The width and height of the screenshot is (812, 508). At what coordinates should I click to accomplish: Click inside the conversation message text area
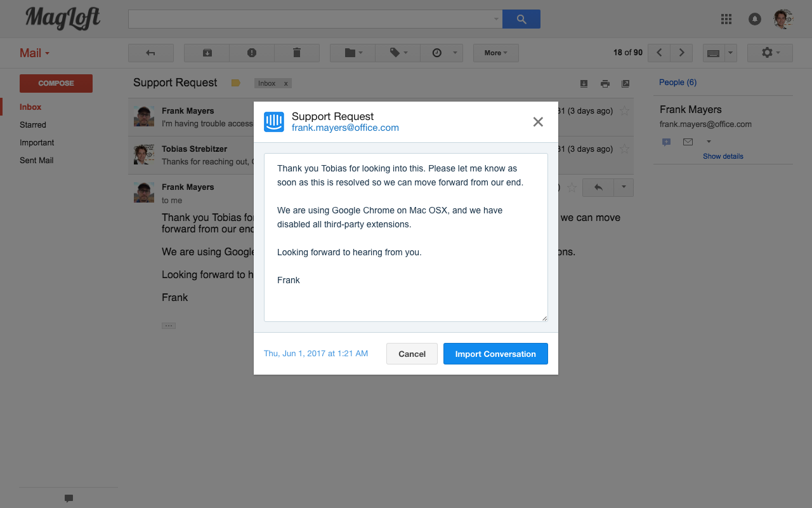pyautogui.click(x=406, y=237)
